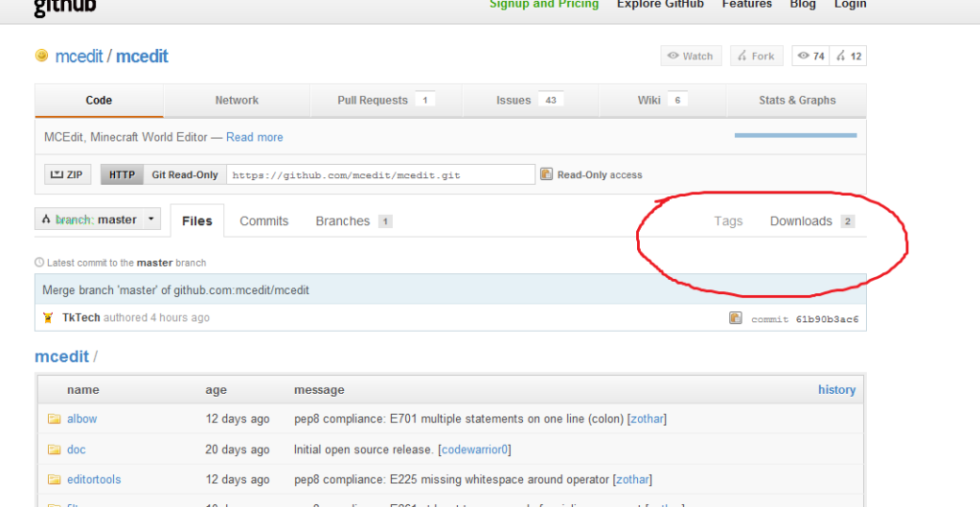This screenshot has height=507, width=980.
Task: Click the Login link
Action: (x=850, y=5)
